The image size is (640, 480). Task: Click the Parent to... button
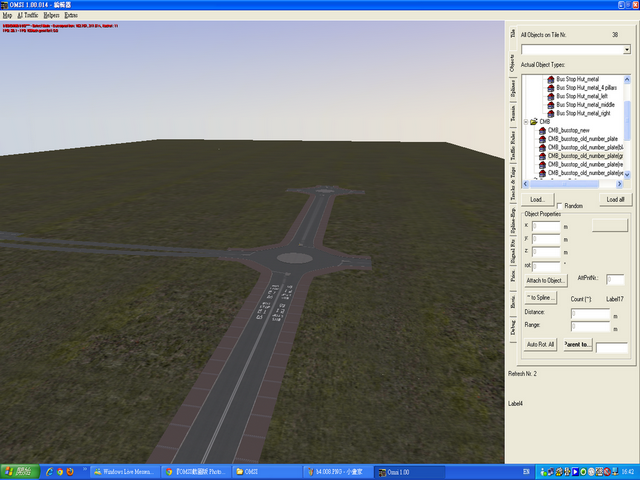(578, 344)
